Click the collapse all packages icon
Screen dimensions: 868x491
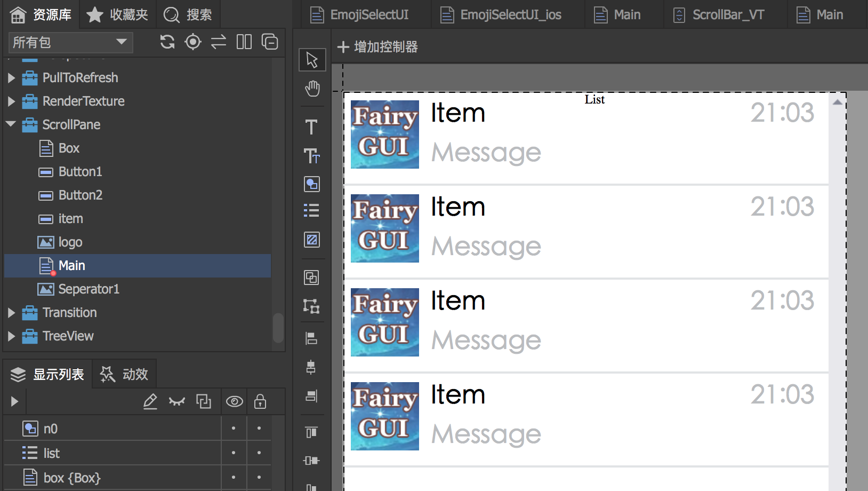pos(270,42)
